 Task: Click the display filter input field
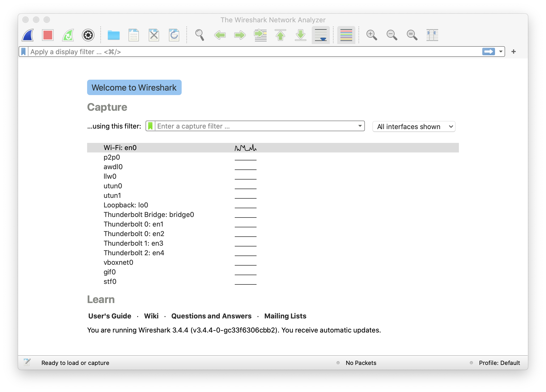255,52
